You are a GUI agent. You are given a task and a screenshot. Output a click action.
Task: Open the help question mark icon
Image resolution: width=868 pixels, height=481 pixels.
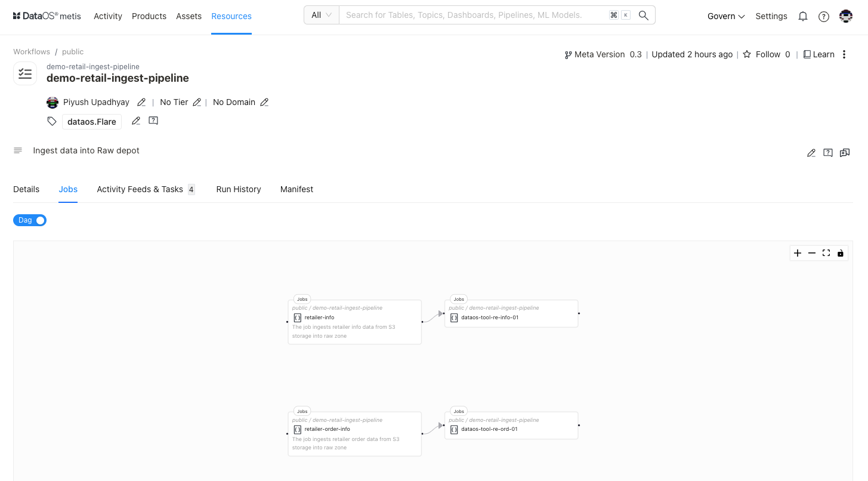pyautogui.click(x=824, y=17)
